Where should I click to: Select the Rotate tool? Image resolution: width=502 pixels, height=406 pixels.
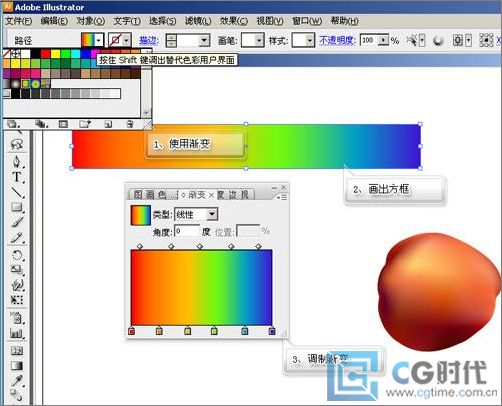[17, 256]
